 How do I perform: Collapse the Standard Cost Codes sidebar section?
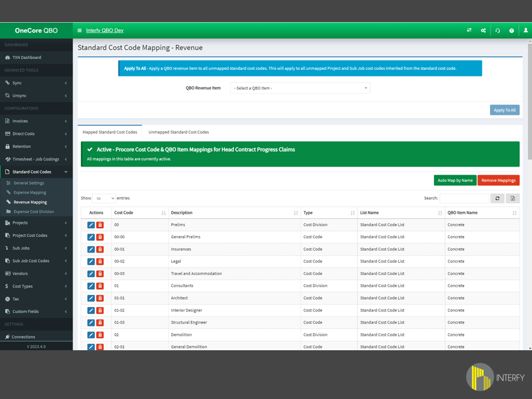coord(36,172)
